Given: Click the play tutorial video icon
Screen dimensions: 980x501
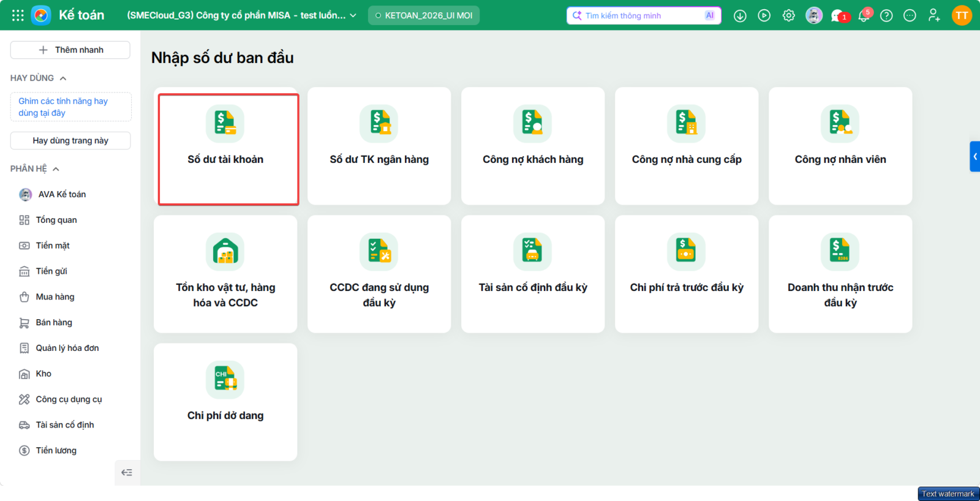Looking at the screenshot, I should click(764, 15).
